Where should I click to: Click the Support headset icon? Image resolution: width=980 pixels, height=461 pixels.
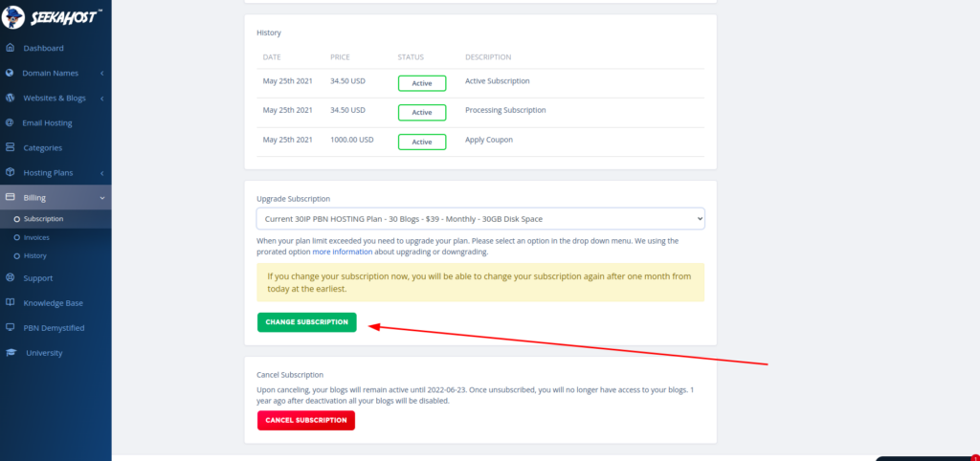click(x=11, y=278)
